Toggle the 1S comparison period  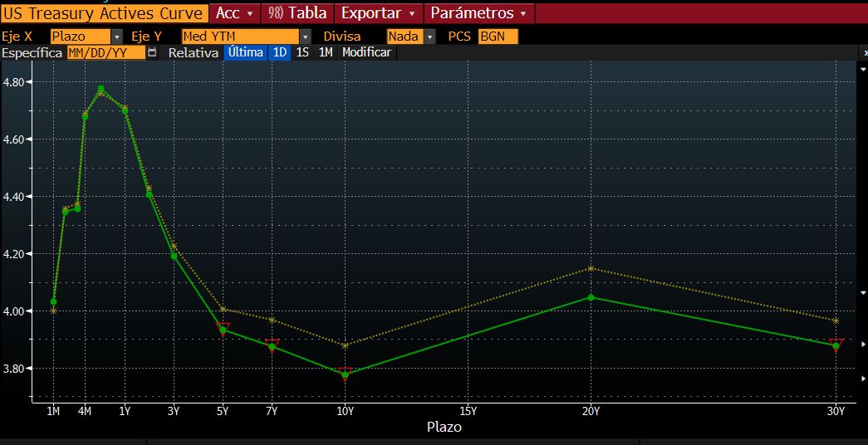(302, 52)
